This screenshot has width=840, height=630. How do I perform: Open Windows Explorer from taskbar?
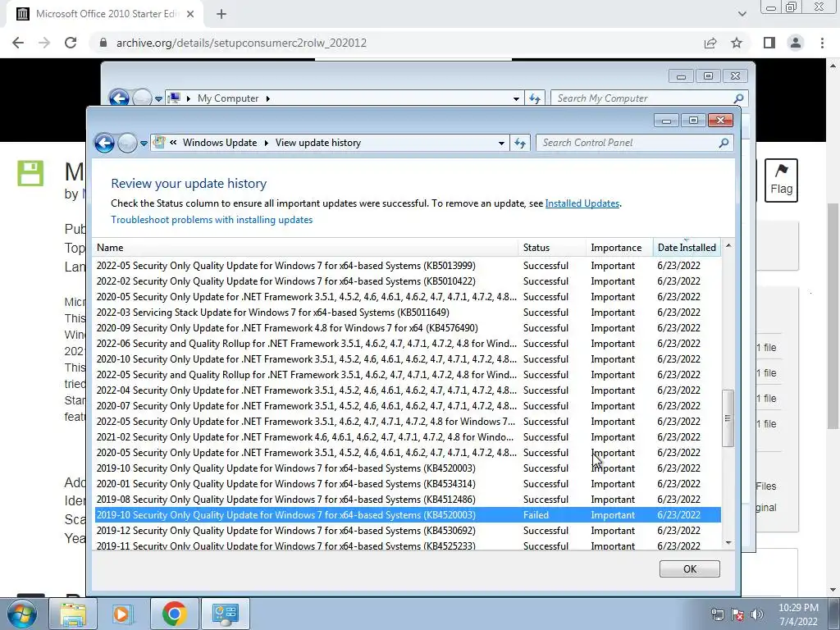(73, 614)
